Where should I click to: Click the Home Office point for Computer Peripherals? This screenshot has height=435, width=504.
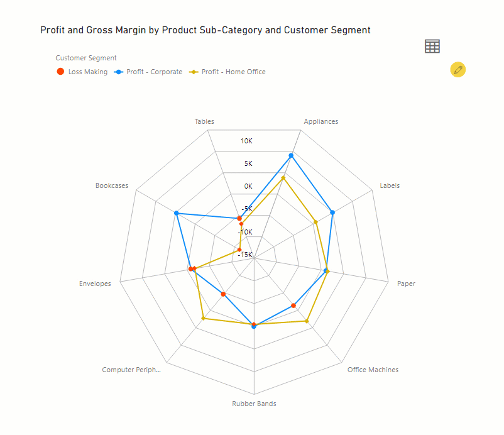[203, 319]
